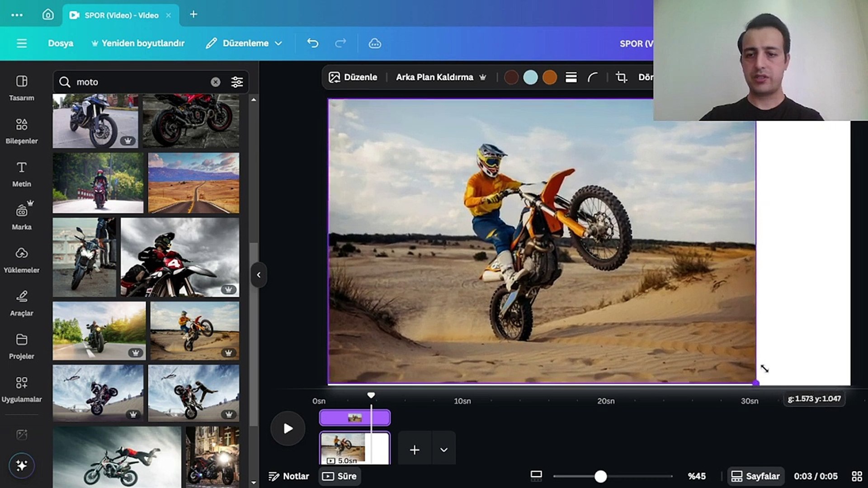This screenshot has height=488, width=868.
Task: Collapse the side panel with arrow
Action: tap(259, 275)
